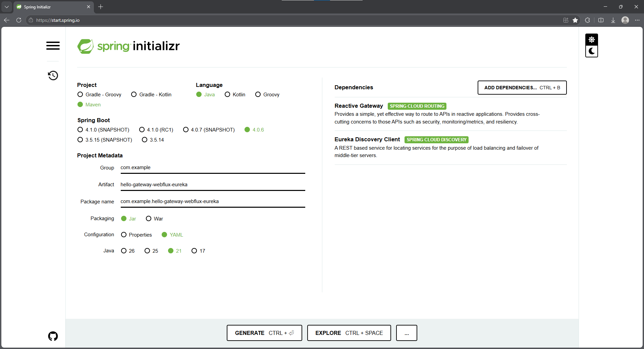Choose Spring Boot 4.0.7 (SNAPSHOT)
This screenshot has height=349, width=644.
[209, 130]
